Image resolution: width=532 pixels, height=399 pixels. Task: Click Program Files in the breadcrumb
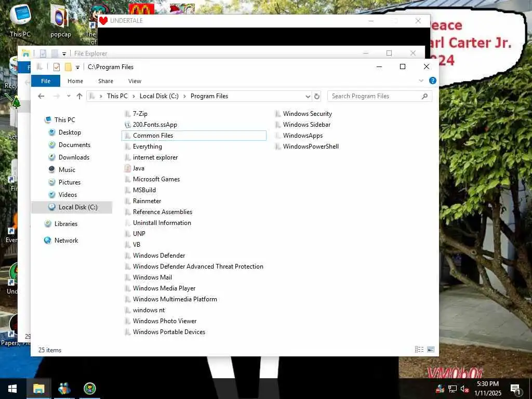[x=209, y=96]
